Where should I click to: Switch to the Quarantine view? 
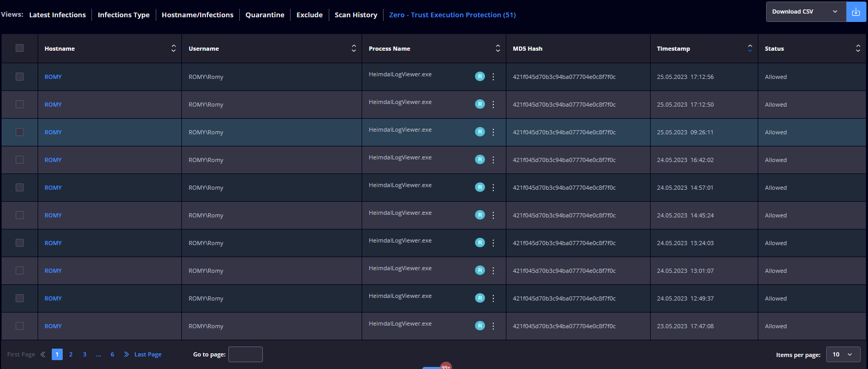(265, 15)
